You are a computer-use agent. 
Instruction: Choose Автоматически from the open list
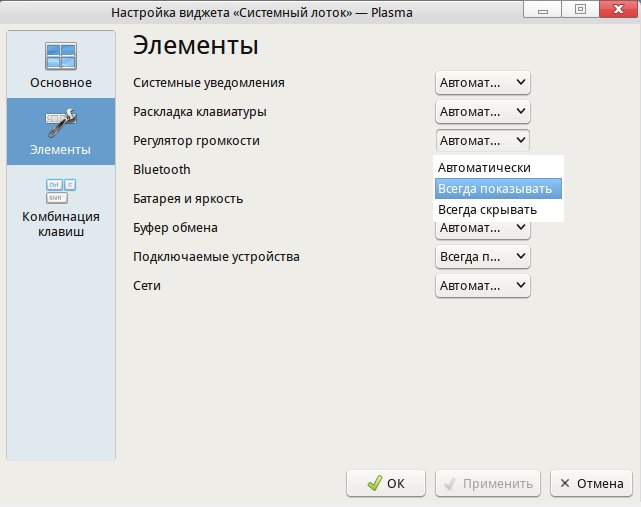484,167
